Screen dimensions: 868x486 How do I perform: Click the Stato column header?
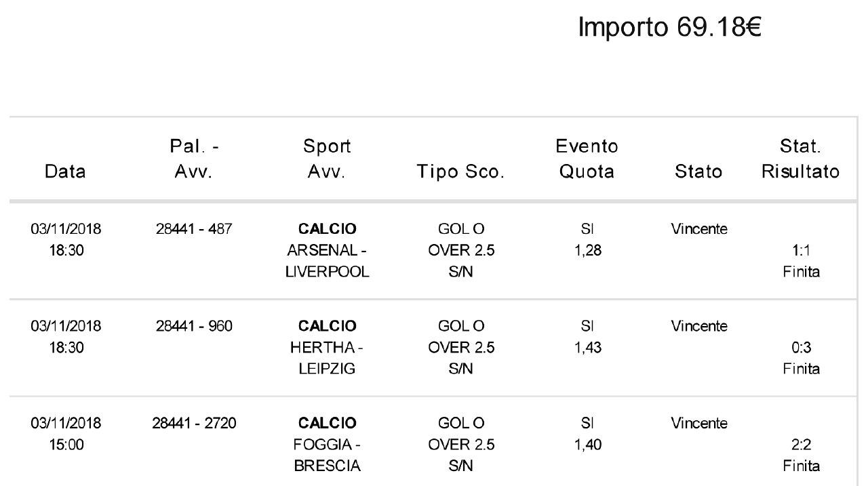(699, 171)
